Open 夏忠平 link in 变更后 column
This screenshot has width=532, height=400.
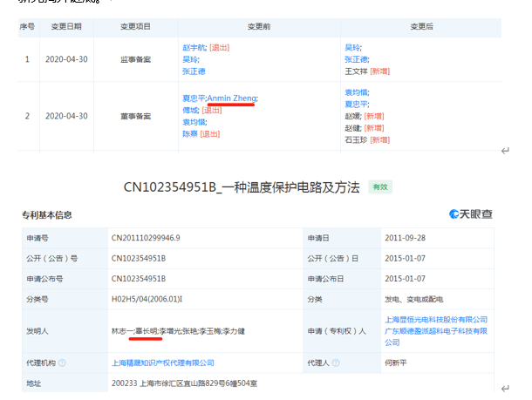click(356, 104)
